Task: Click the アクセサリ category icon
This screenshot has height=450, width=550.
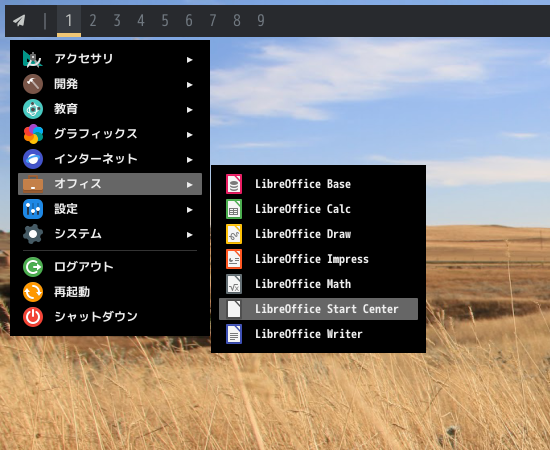Action: pos(33,59)
